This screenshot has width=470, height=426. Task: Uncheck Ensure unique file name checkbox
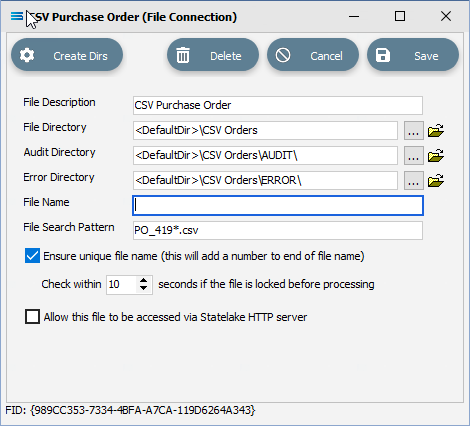click(32, 256)
